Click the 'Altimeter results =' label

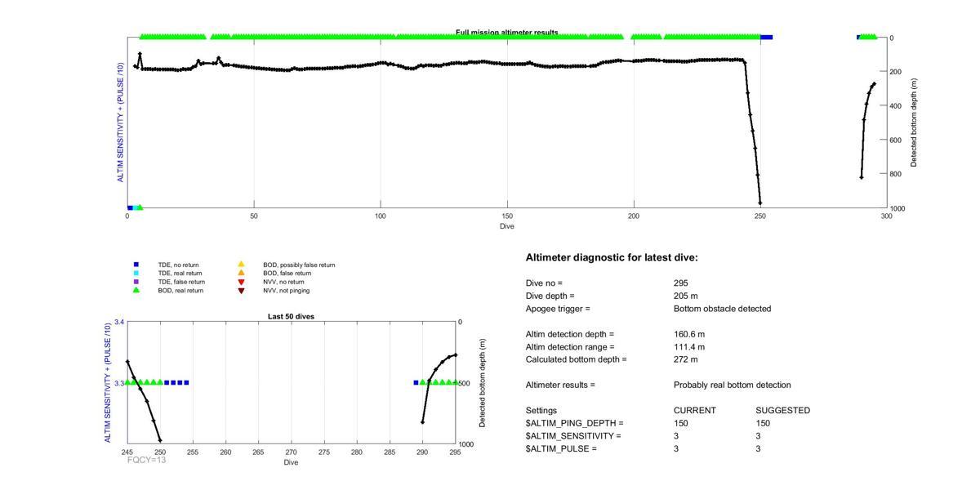(x=560, y=385)
